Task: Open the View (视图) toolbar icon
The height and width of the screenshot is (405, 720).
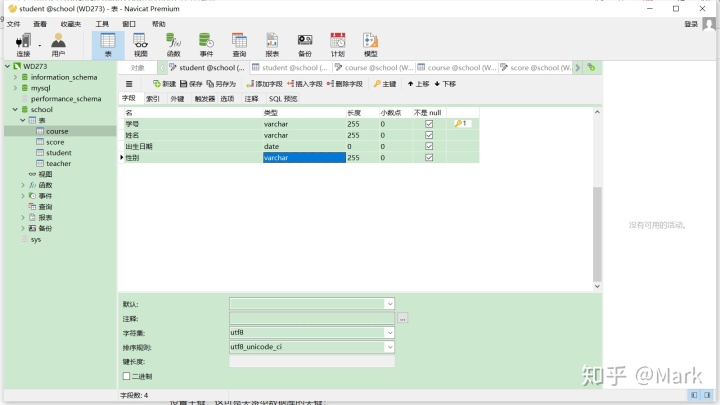Action: tap(141, 45)
